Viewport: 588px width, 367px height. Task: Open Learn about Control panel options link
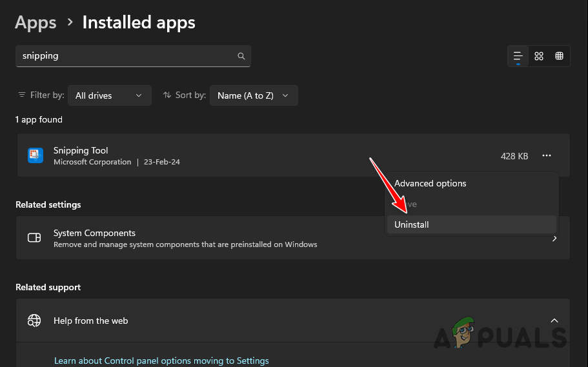161,361
